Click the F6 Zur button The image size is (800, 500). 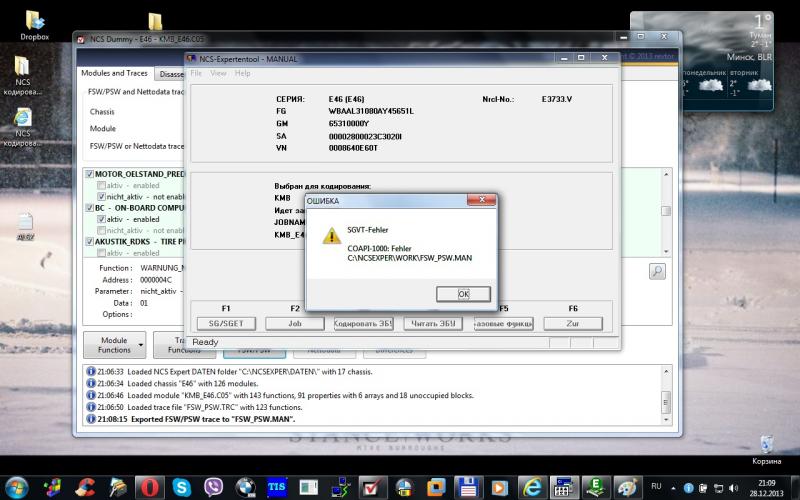(x=573, y=323)
